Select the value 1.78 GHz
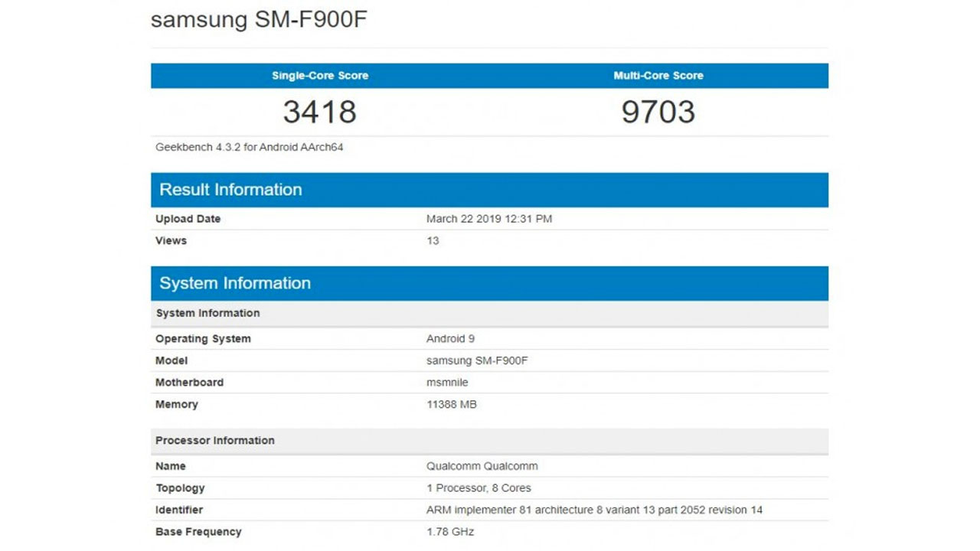The image size is (980, 551). coord(450,532)
